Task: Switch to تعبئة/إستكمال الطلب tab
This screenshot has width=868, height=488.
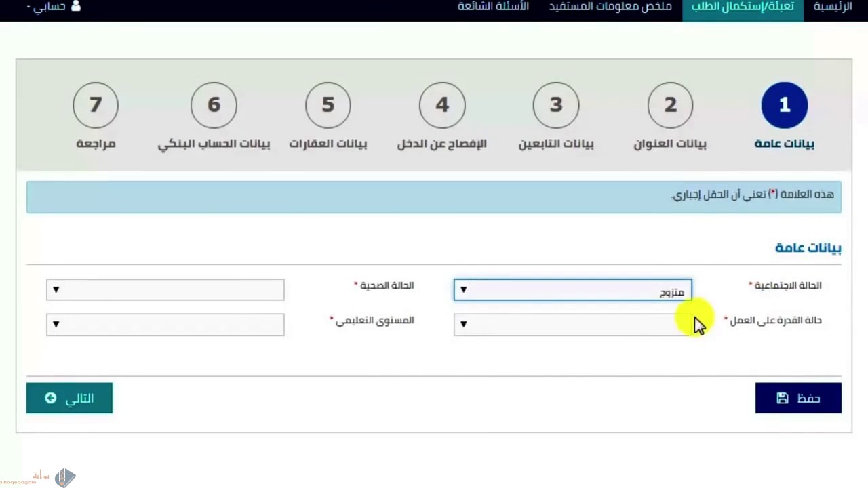Action: click(x=743, y=7)
